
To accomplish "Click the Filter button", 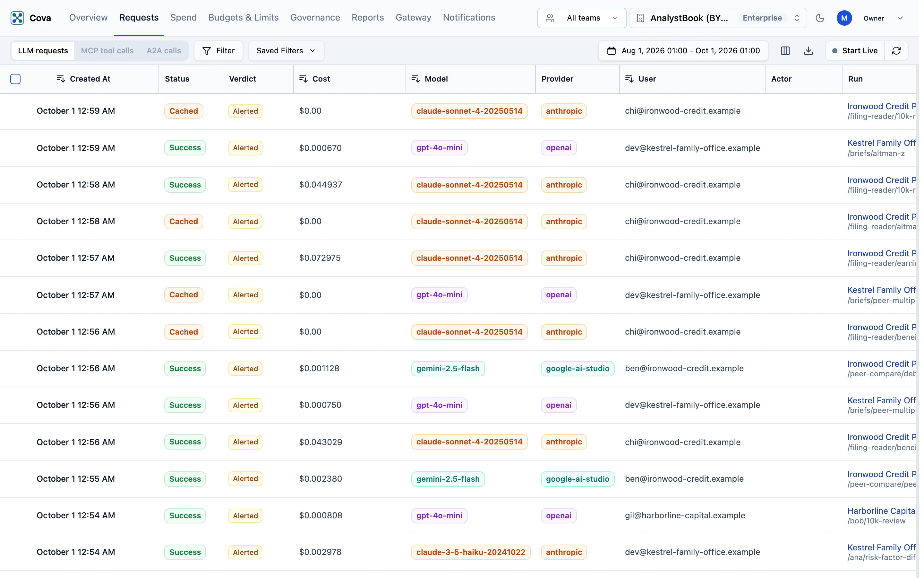I will 218,51.
